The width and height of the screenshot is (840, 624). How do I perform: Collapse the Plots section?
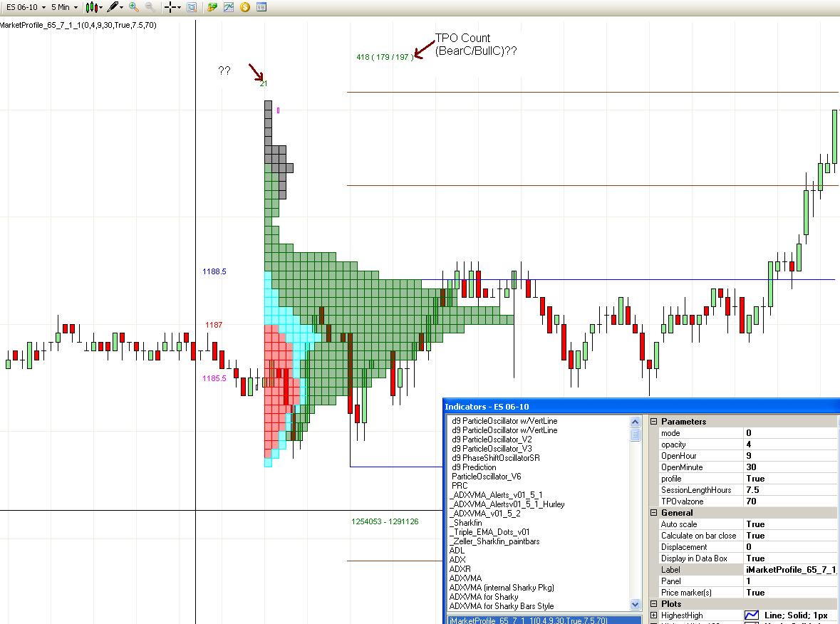pos(653,603)
